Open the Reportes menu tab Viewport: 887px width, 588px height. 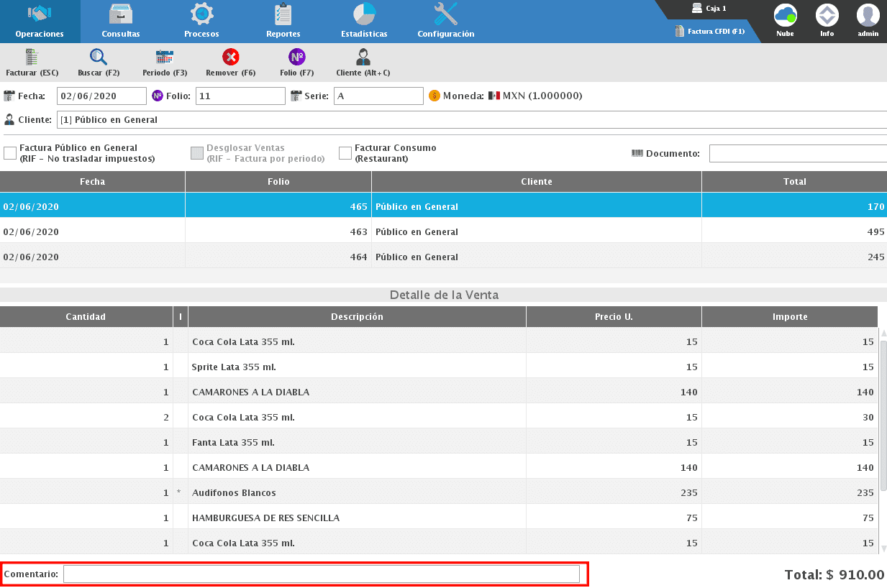(x=283, y=22)
